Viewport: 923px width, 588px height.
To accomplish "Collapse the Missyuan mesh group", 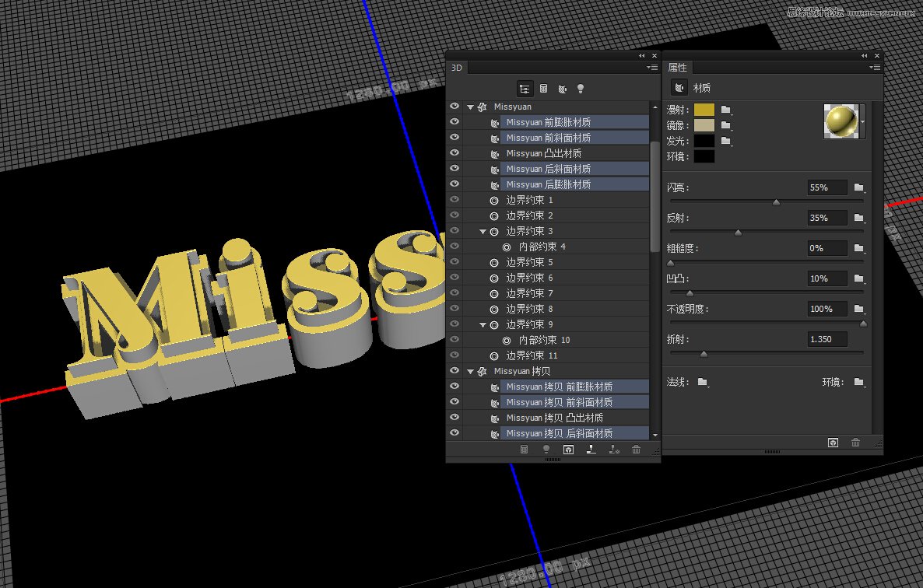I will point(470,106).
